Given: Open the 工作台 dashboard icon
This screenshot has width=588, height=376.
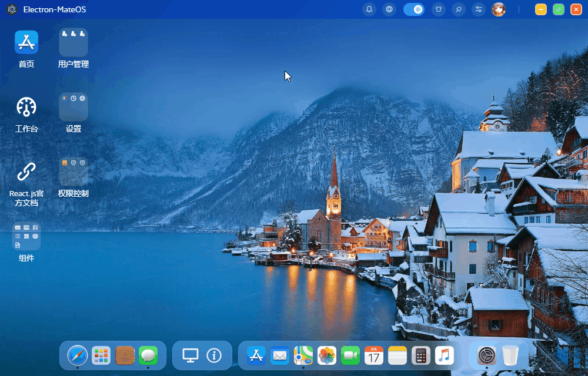Looking at the screenshot, I should click(26, 107).
